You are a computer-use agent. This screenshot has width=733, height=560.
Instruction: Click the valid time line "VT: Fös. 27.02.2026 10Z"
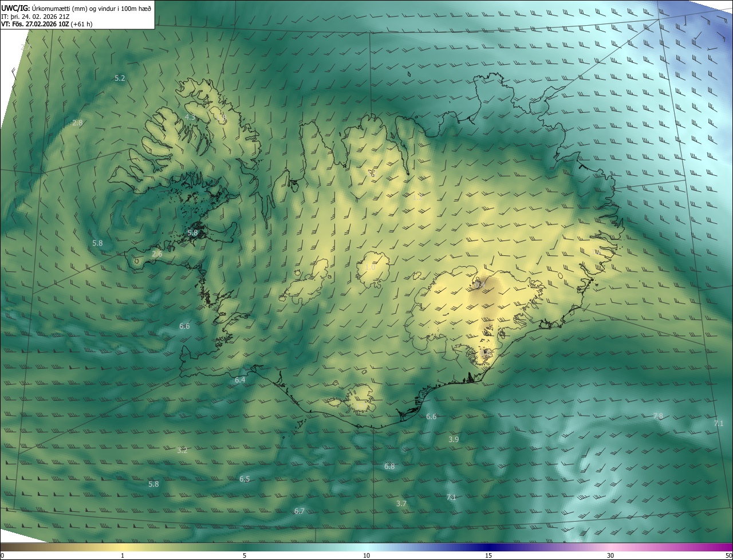point(35,24)
